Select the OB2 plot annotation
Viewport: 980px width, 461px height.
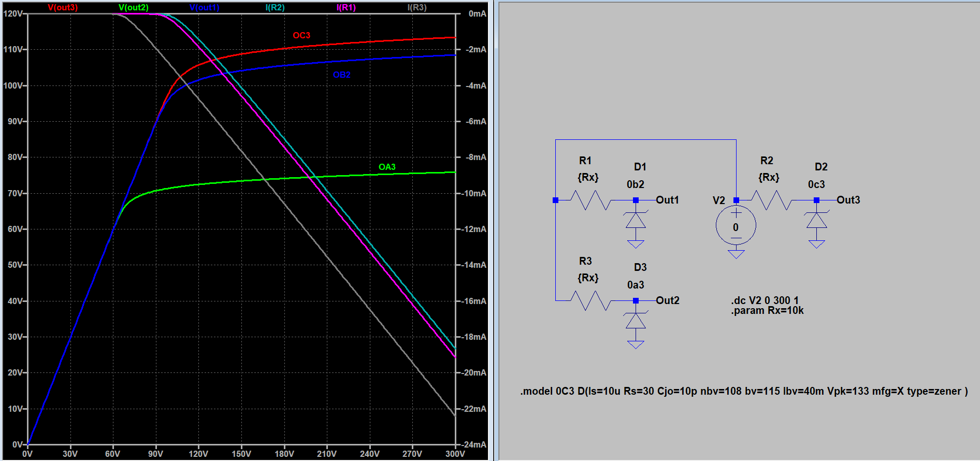tap(342, 75)
